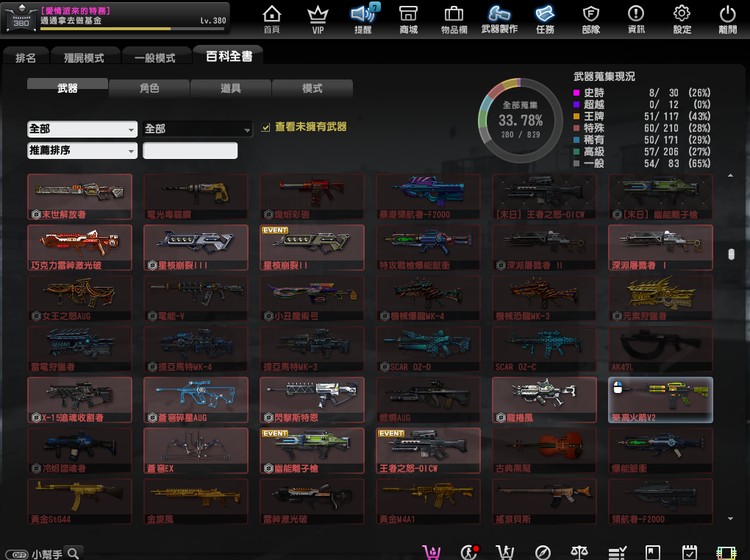This screenshot has width=750, height=560.
Task: Click the balance scales icon
Action: tap(579, 553)
